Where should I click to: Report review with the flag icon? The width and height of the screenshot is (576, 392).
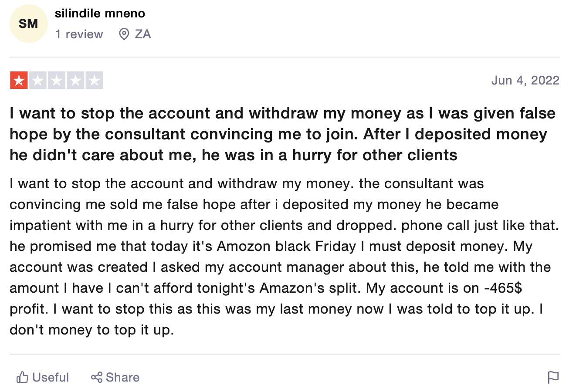point(553,377)
